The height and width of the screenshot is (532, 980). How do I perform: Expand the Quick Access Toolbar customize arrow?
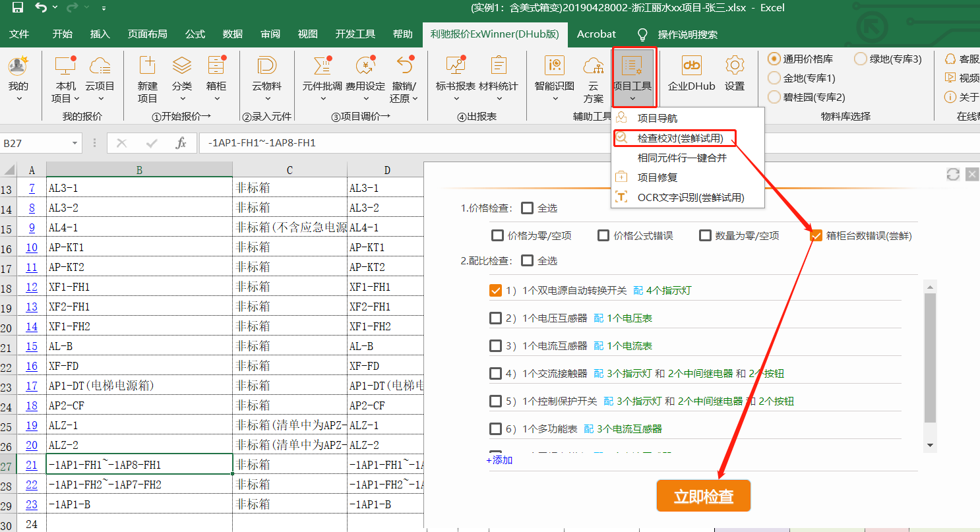click(x=104, y=9)
